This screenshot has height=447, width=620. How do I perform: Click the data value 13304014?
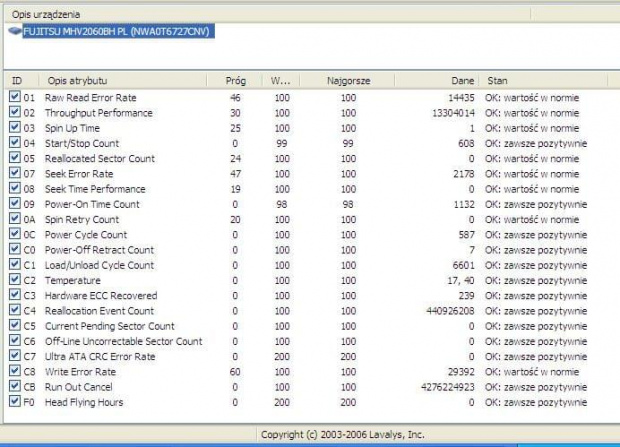pos(453,113)
